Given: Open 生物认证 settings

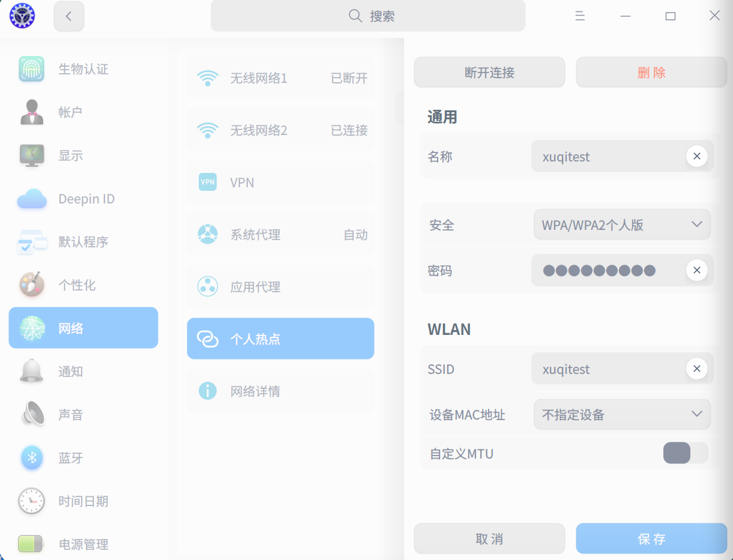Looking at the screenshot, I should 83,69.
